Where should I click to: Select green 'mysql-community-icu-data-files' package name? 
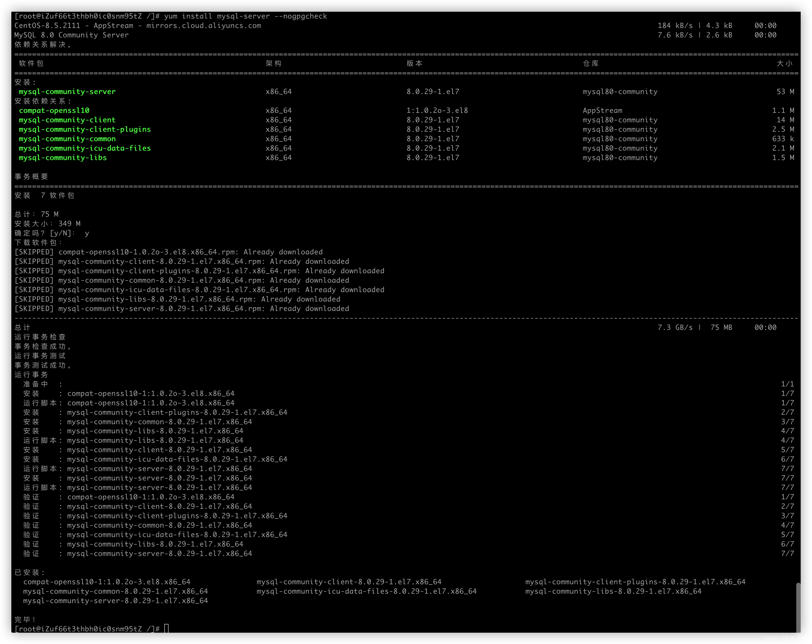click(85, 148)
